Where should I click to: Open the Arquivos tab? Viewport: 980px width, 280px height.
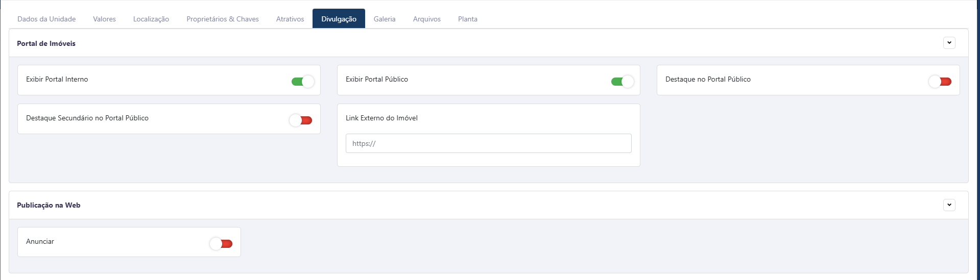(x=427, y=19)
